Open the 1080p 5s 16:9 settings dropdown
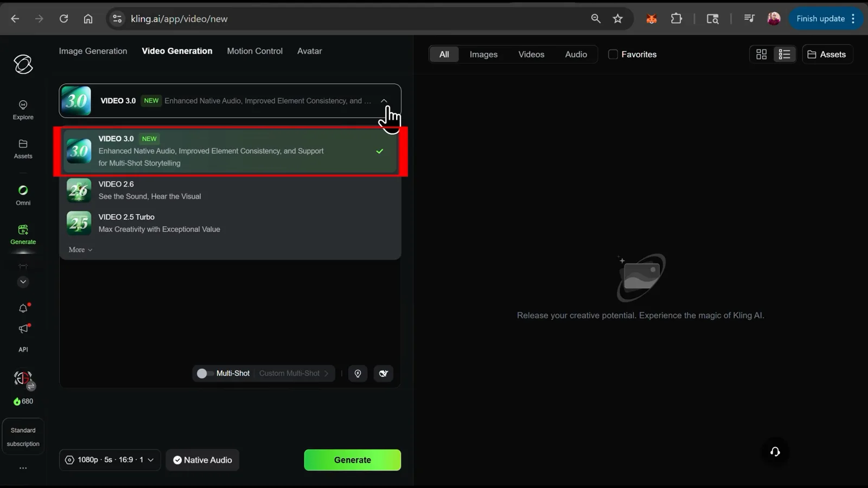 tap(110, 460)
